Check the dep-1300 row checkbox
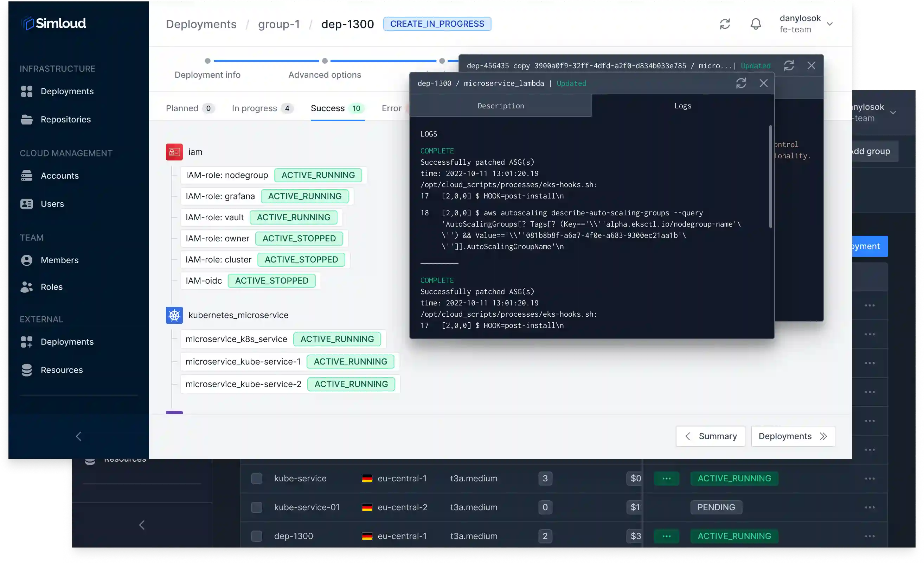This screenshot has height=563, width=924. coord(257,536)
